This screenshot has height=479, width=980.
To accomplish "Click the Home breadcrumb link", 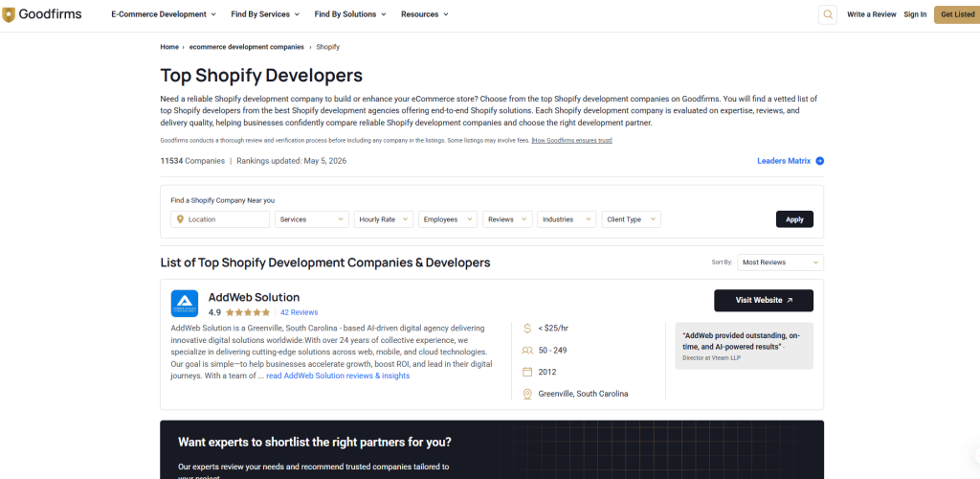I will click(x=169, y=47).
